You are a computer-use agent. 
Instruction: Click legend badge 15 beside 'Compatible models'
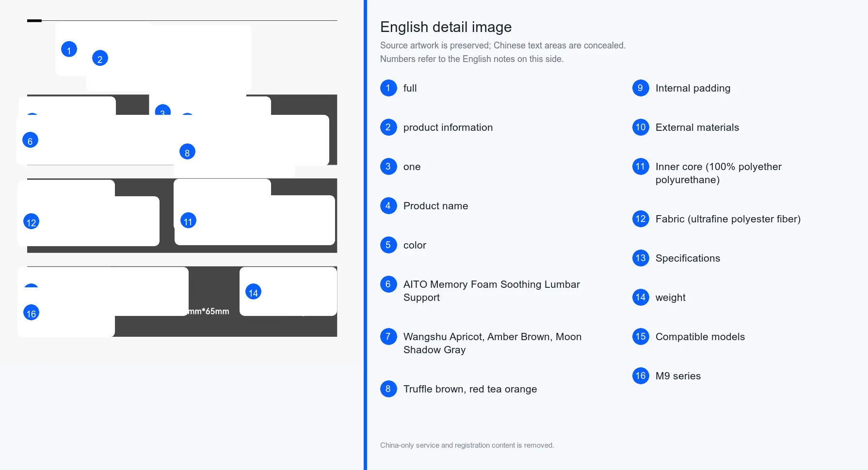tap(641, 336)
